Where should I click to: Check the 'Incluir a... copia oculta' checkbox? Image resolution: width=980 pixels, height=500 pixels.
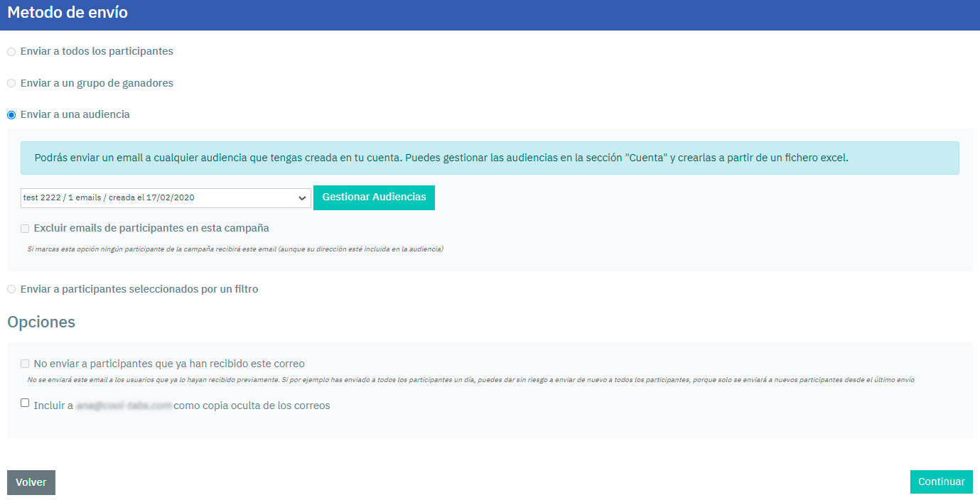pos(26,403)
